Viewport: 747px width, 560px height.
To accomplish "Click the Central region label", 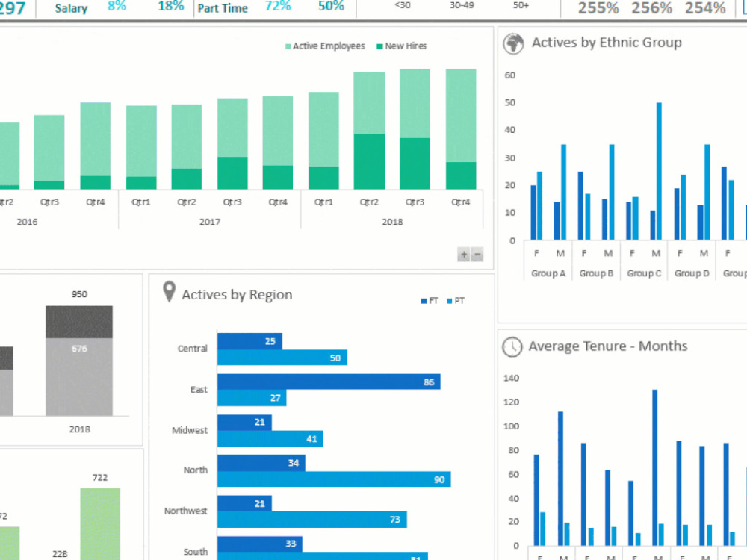I will (x=193, y=349).
